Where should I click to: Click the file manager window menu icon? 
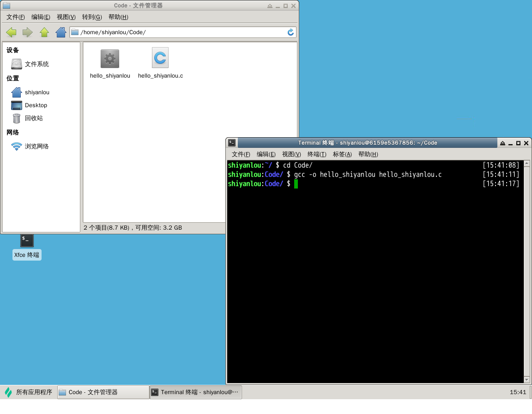(6, 6)
